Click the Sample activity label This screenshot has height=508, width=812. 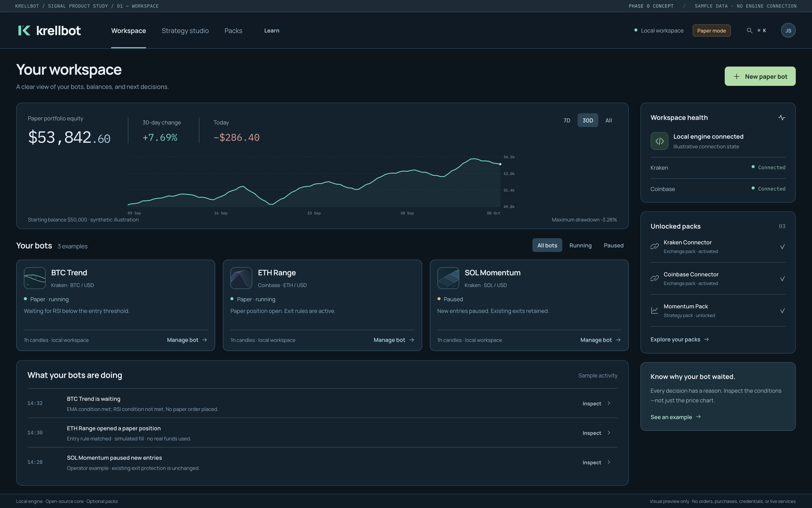tap(598, 376)
